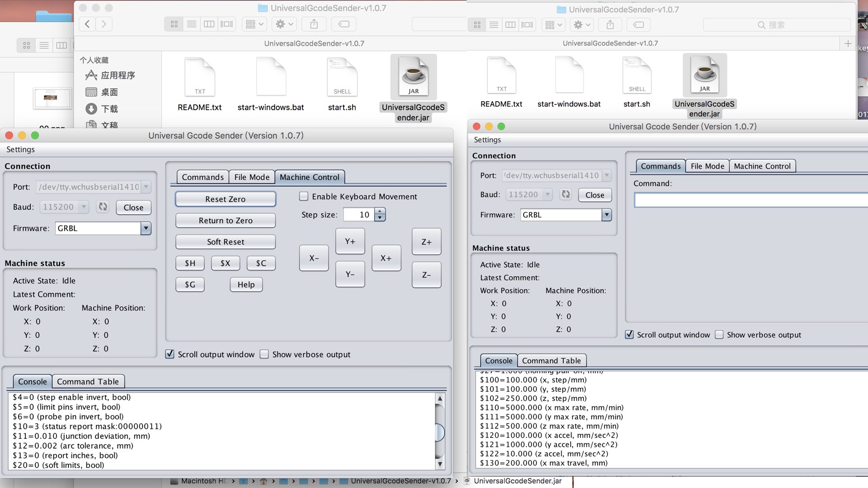Switch to File Mode tab in left sender
The height and width of the screenshot is (488, 868).
252,177
